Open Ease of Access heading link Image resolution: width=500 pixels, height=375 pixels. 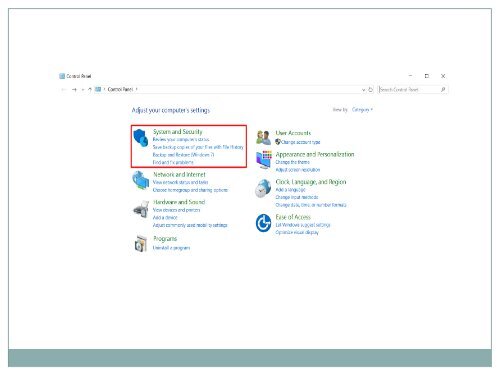[293, 217]
